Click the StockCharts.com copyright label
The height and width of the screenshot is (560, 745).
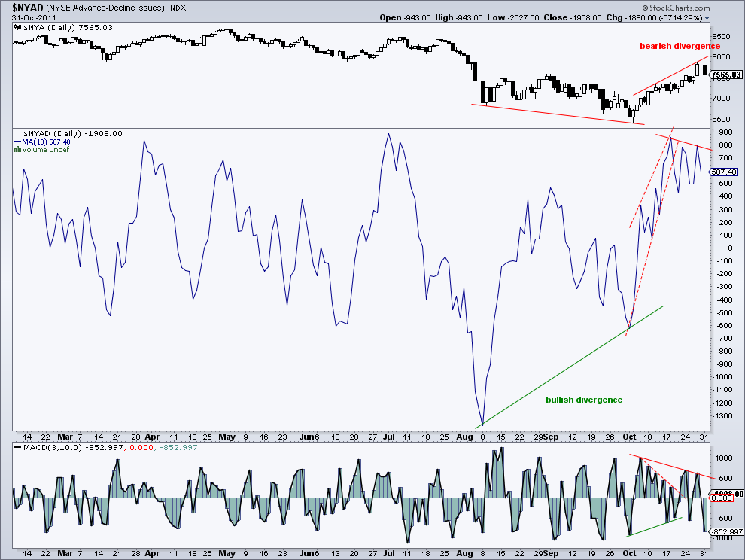(676, 8)
